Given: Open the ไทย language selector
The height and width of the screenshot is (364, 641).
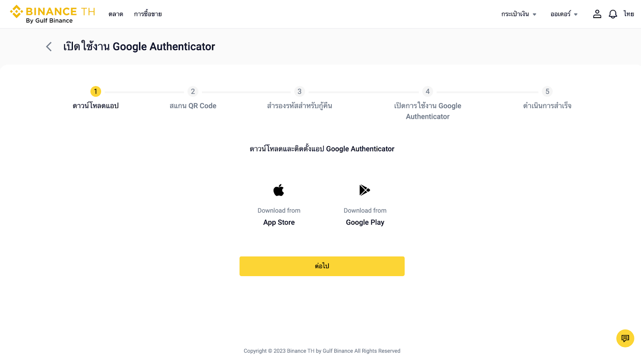Looking at the screenshot, I should tap(629, 14).
